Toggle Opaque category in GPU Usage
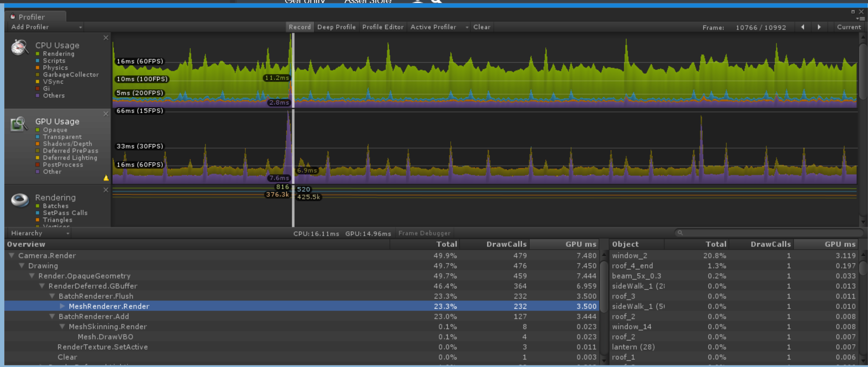868x367 pixels. coord(38,130)
